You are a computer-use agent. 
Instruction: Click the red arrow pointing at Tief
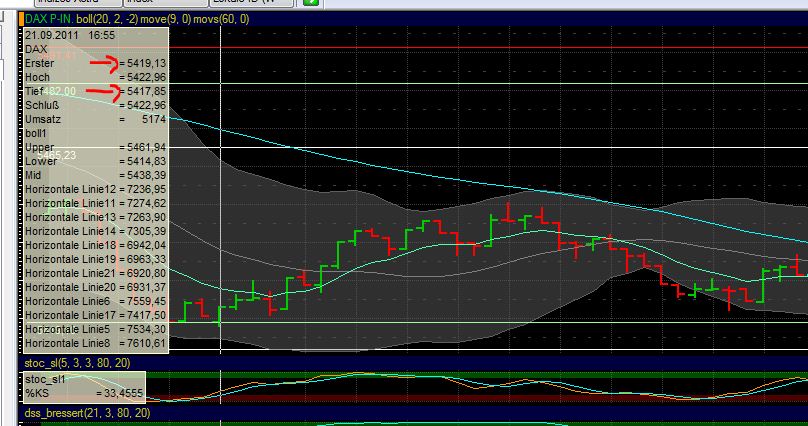tap(103, 93)
